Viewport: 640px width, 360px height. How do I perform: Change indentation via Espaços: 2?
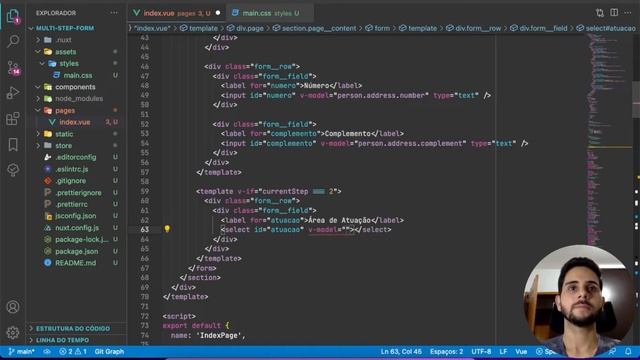click(446, 351)
